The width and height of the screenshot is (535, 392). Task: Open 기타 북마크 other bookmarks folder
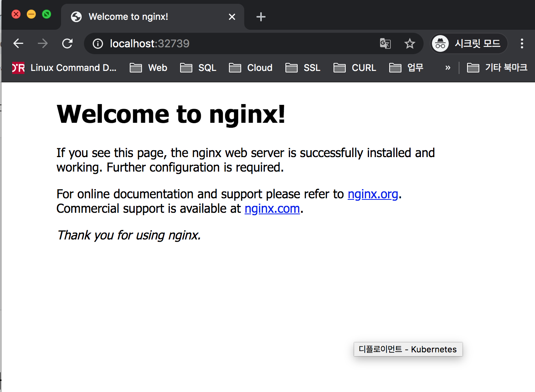(x=497, y=68)
